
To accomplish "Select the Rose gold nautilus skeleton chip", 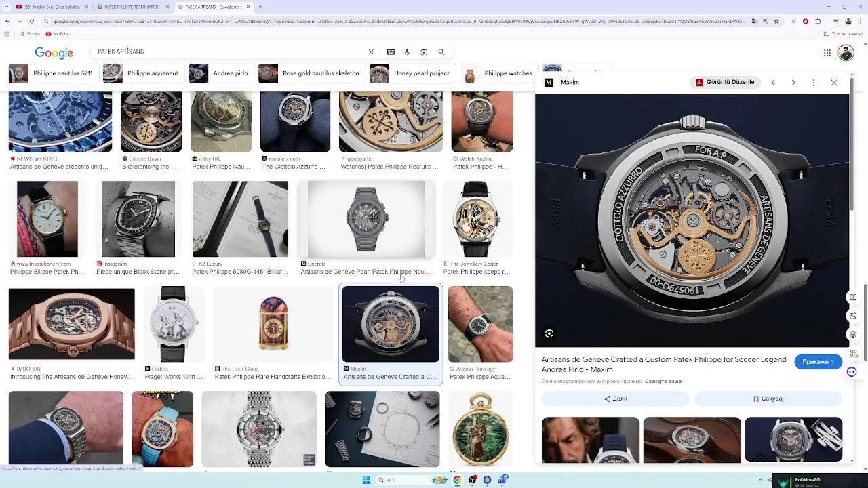I will pos(309,73).
